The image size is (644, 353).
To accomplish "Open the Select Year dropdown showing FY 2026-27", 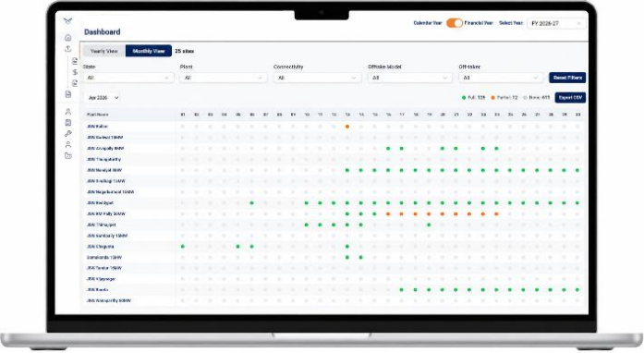I will [556, 23].
